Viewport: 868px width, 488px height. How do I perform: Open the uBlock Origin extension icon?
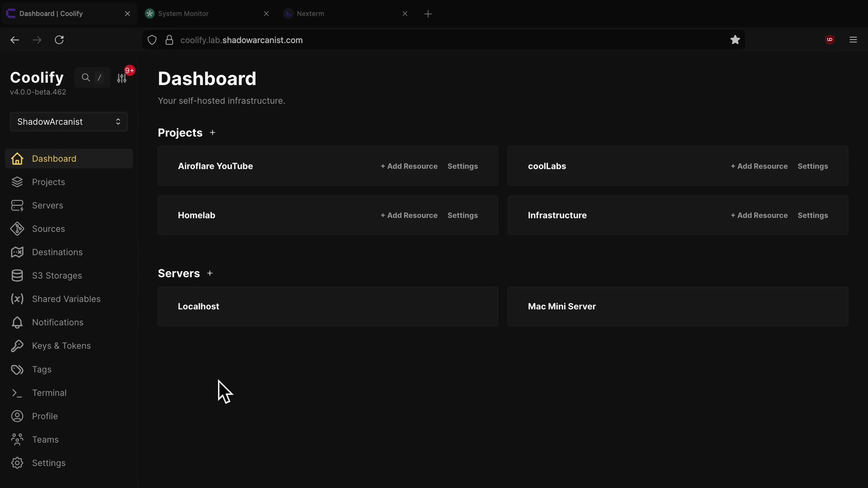coord(830,40)
